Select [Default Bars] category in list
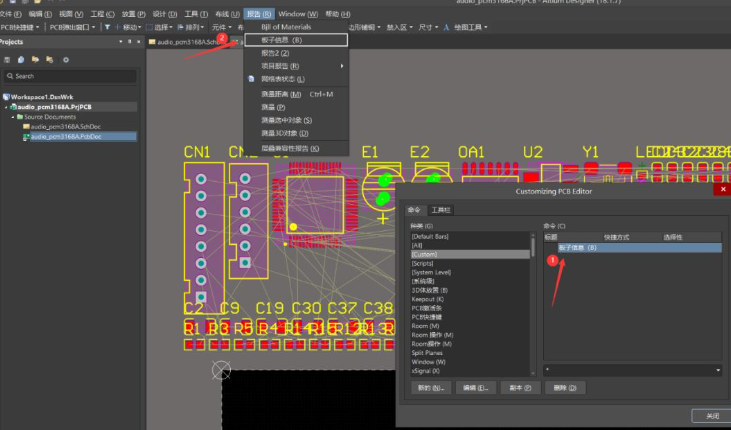The width and height of the screenshot is (731, 430). (x=430, y=236)
